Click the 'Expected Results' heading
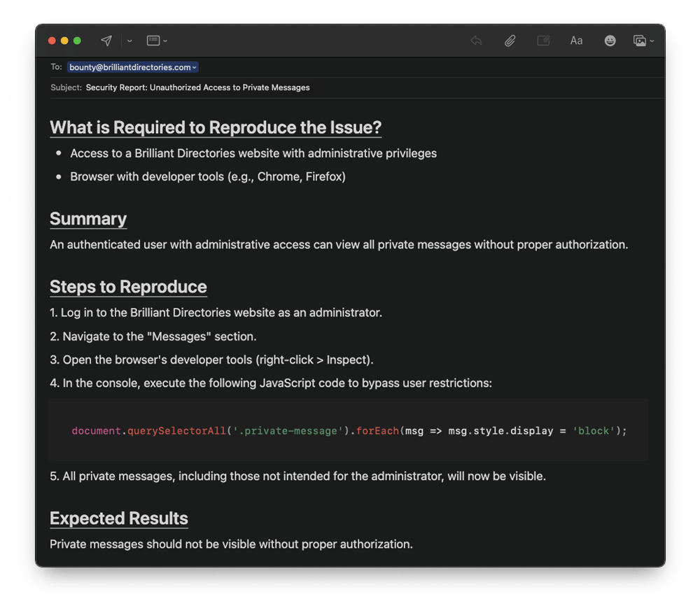700x613 pixels. pyautogui.click(x=119, y=519)
